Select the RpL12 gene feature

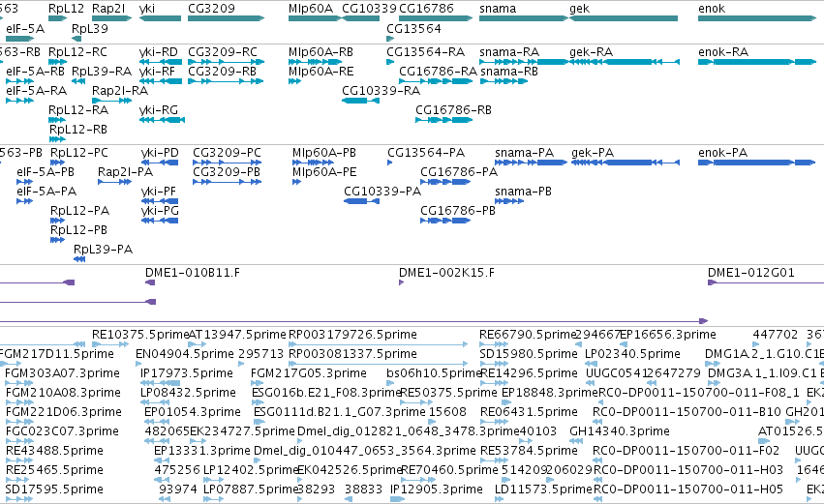pyautogui.click(x=57, y=18)
